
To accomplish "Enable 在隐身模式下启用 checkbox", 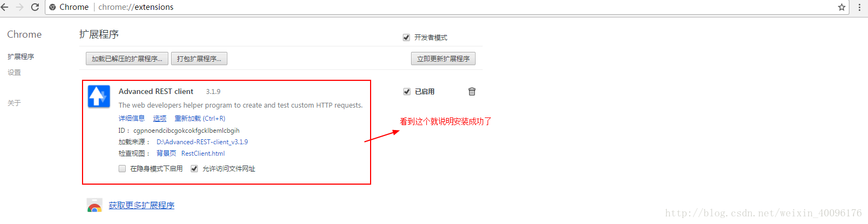I will [x=122, y=168].
